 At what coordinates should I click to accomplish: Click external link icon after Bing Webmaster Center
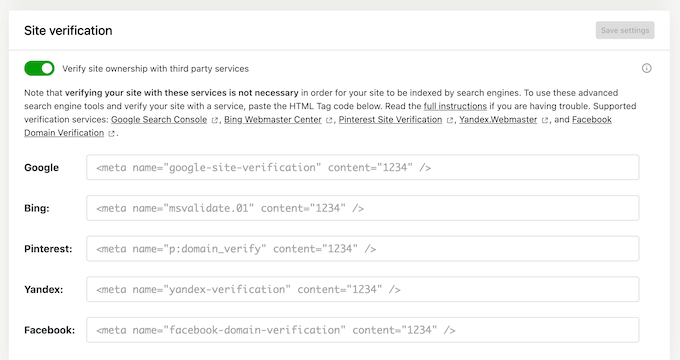pyautogui.click(x=329, y=120)
